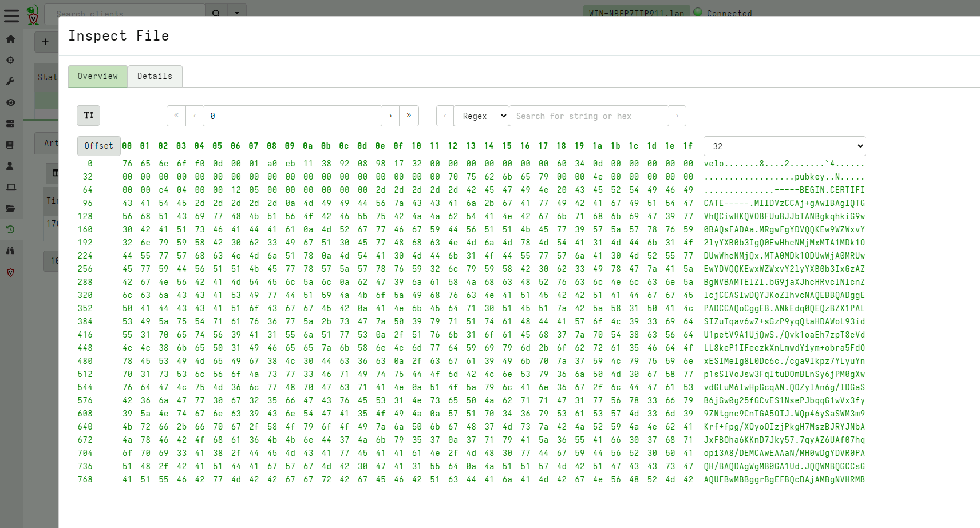980x528 pixels.
Task: Browse the Virtual Filesystem folder icon
Action: point(10,208)
